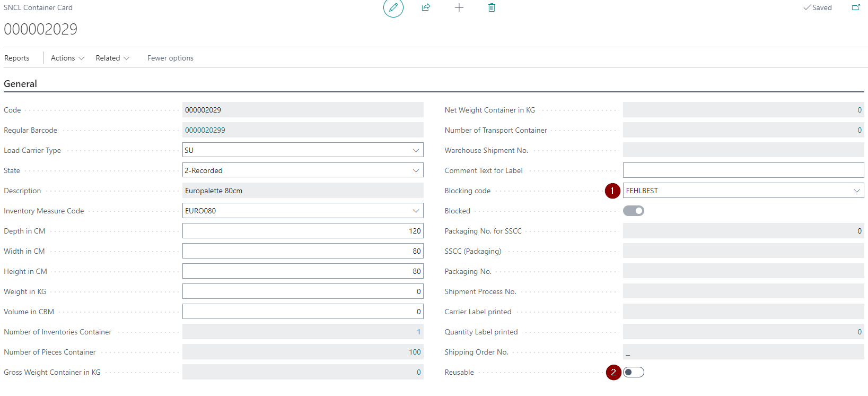This screenshot has width=868, height=396.
Task: Click the plus icon to create new
Action: tap(459, 7)
